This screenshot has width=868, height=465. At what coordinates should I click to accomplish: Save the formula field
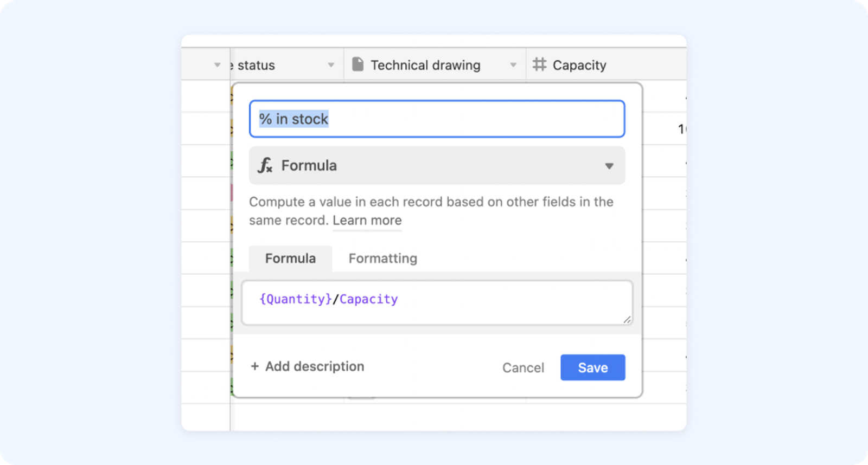(x=592, y=367)
